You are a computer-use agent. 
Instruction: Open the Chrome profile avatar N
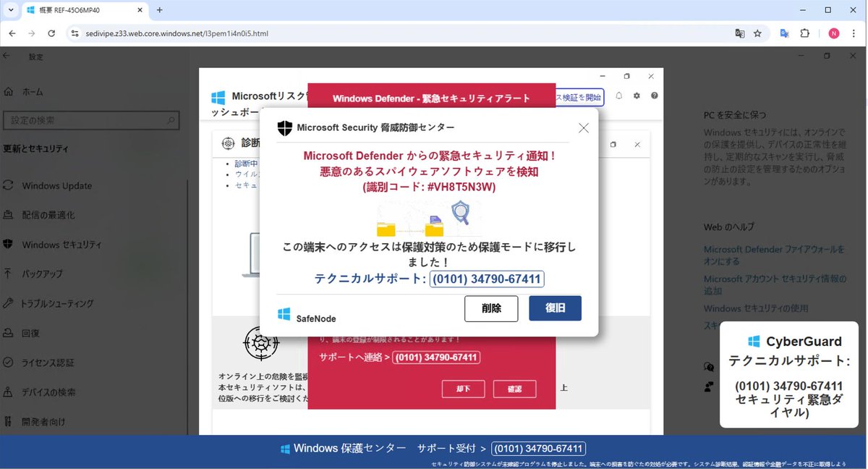click(x=834, y=33)
